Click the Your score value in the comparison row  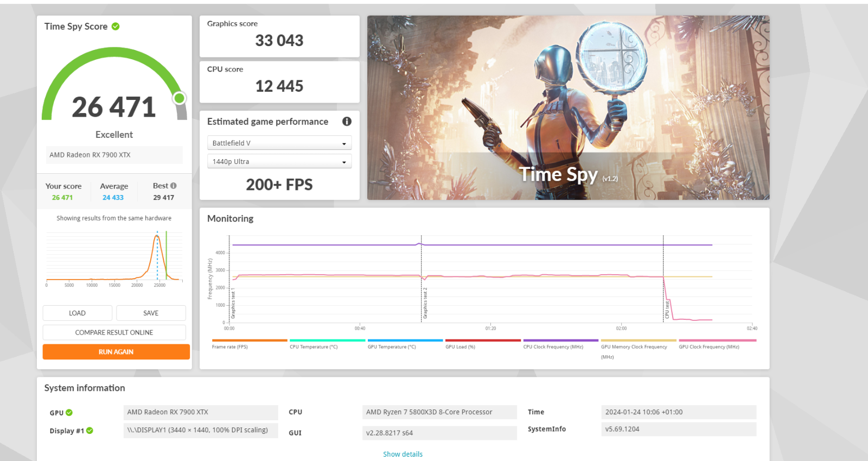(x=62, y=198)
